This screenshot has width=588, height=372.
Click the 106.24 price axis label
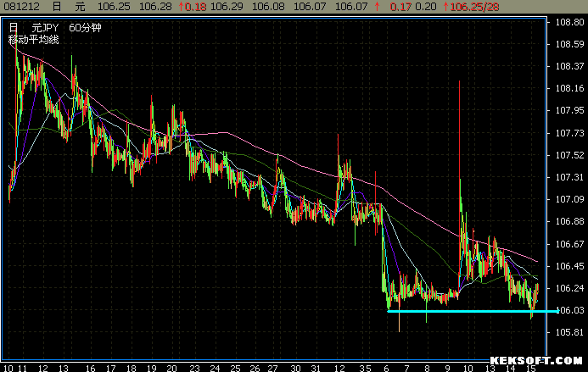click(x=569, y=288)
